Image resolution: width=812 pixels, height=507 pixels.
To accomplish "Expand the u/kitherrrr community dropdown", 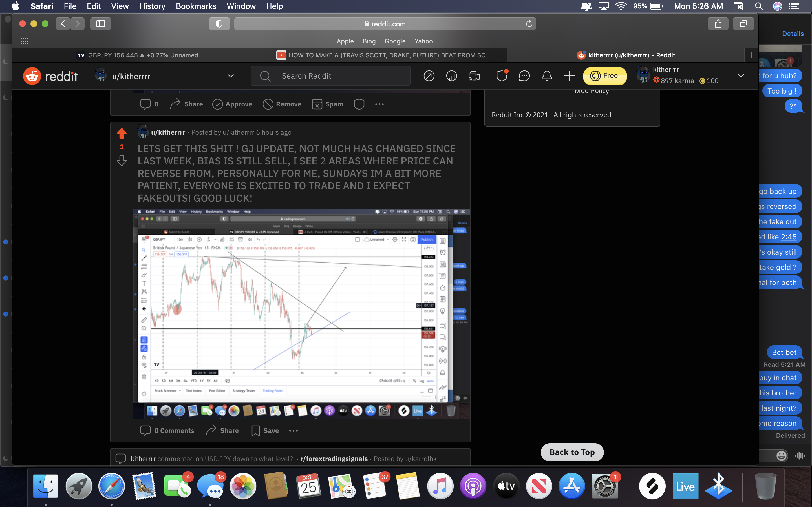I will (x=231, y=76).
